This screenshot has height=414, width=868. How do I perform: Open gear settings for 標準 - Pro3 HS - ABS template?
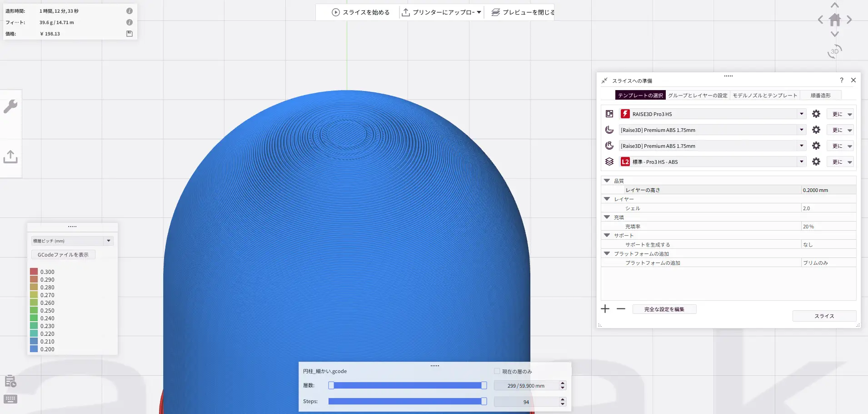(x=816, y=162)
